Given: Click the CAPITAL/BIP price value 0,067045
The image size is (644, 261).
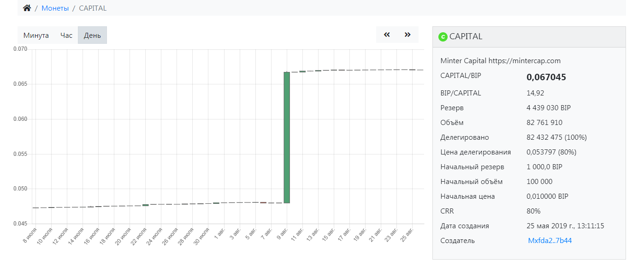Looking at the screenshot, I should click(546, 77).
